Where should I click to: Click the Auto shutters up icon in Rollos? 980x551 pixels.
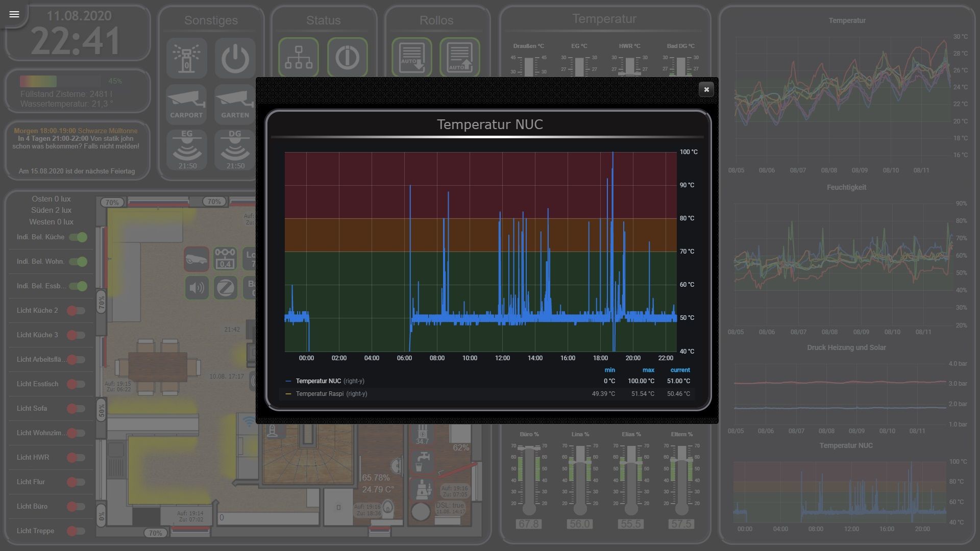[460, 57]
